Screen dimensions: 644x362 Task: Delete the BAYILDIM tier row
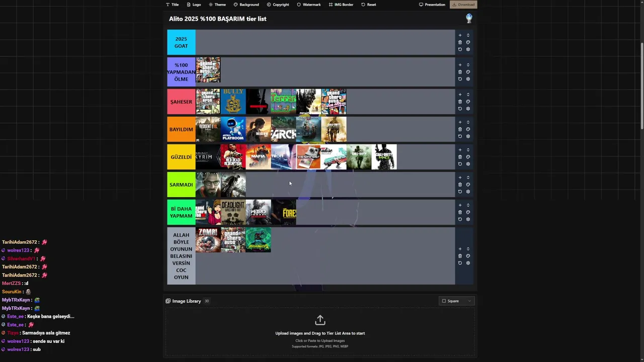pos(460,129)
